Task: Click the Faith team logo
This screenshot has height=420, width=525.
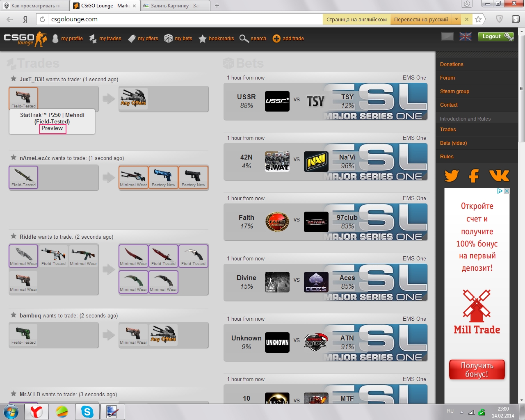Action: (277, 222)
